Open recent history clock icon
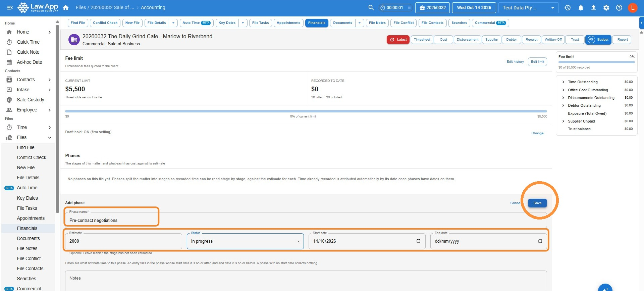 coord(568,7)
